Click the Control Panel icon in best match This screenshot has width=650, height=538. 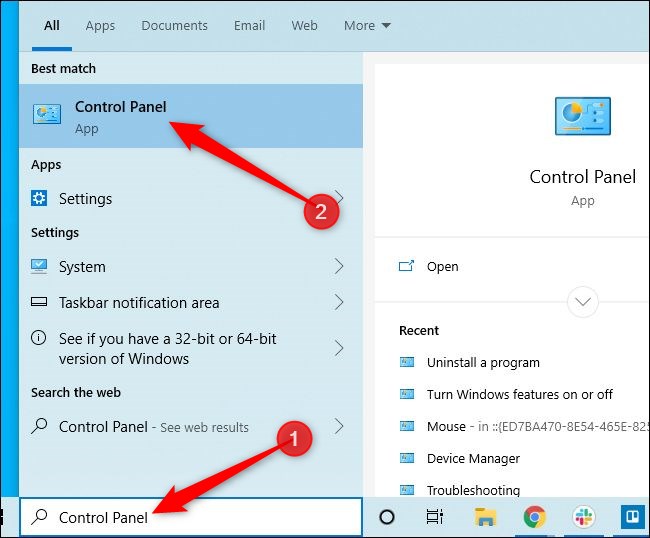click(47, 114)
